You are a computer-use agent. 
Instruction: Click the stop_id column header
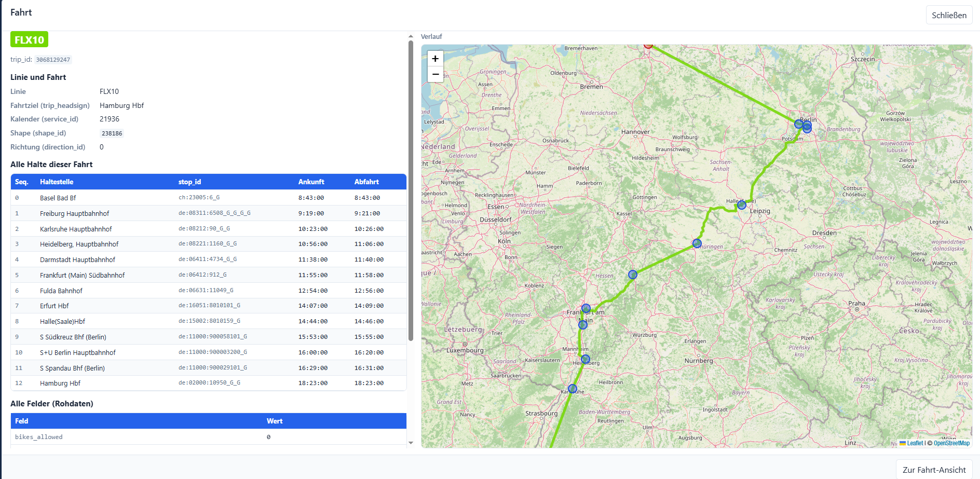(189, 182)
